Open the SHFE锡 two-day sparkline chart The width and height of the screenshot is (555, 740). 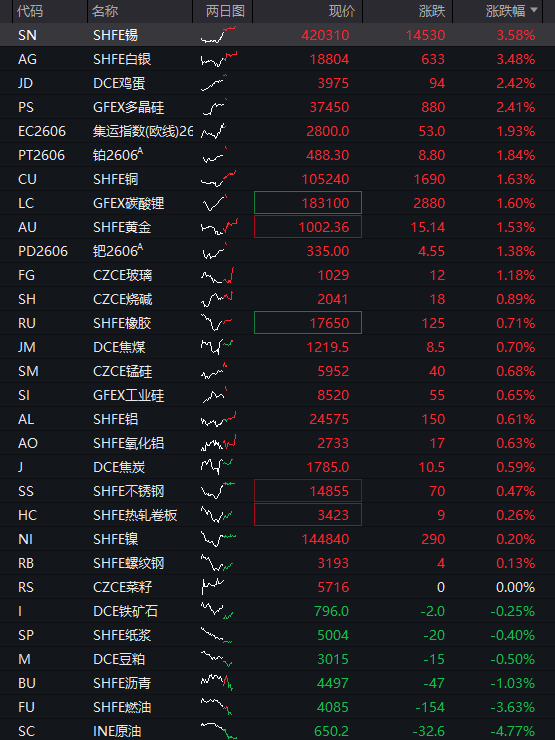[219, 35]
